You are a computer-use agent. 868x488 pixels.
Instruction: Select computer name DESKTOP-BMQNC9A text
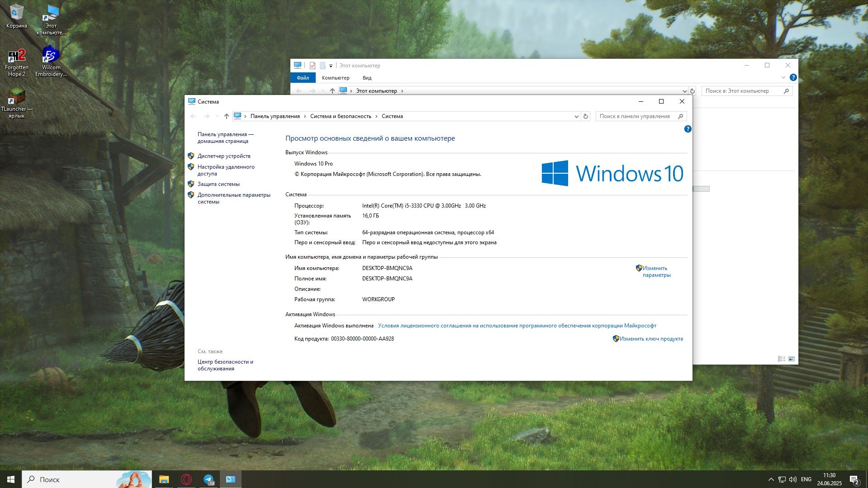387,268
